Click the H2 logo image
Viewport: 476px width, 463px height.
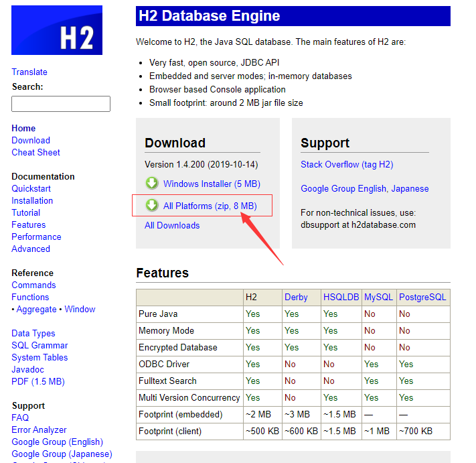pyautogui.click(x=57, y=30)
